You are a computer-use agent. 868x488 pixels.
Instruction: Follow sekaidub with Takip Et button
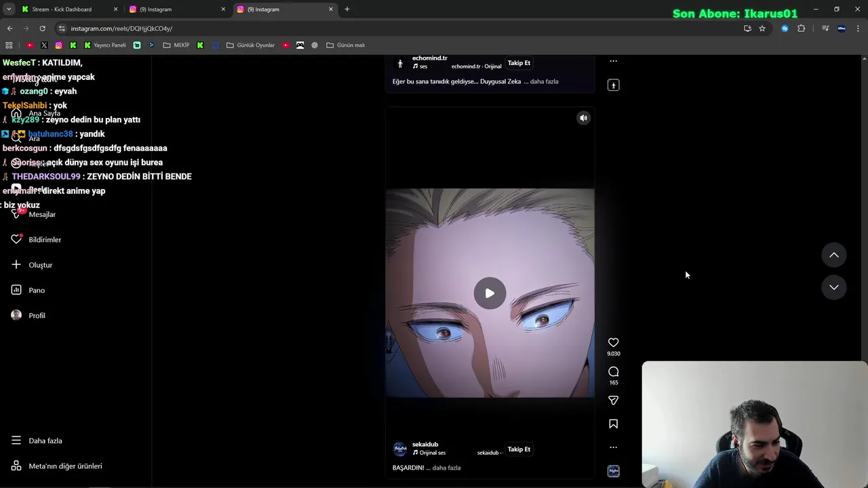tap(519, 449)
